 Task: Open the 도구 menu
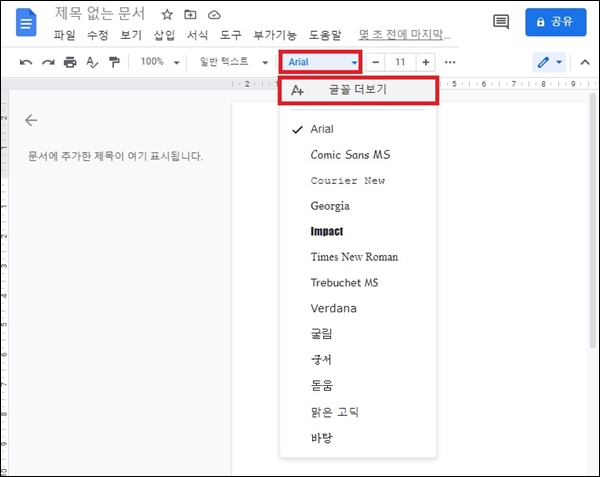pos(231,35)
